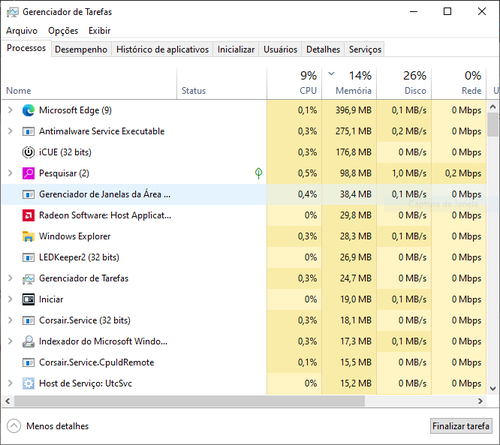Select the Pesquisar magnifier icon
Image resolution: width=500 pixels, height=445 pixels.
point(28,173)
